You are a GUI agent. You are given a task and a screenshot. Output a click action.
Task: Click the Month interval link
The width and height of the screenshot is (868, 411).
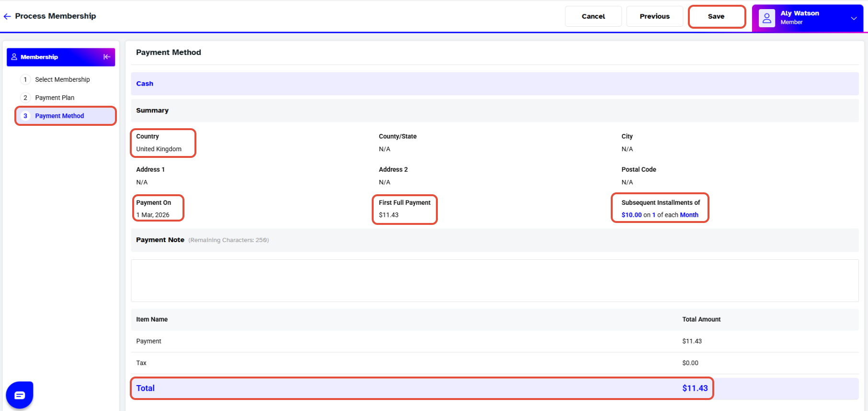689,215
